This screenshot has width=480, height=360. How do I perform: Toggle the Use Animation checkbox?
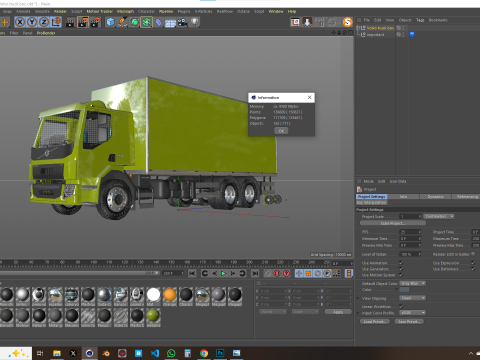[401, 263]
